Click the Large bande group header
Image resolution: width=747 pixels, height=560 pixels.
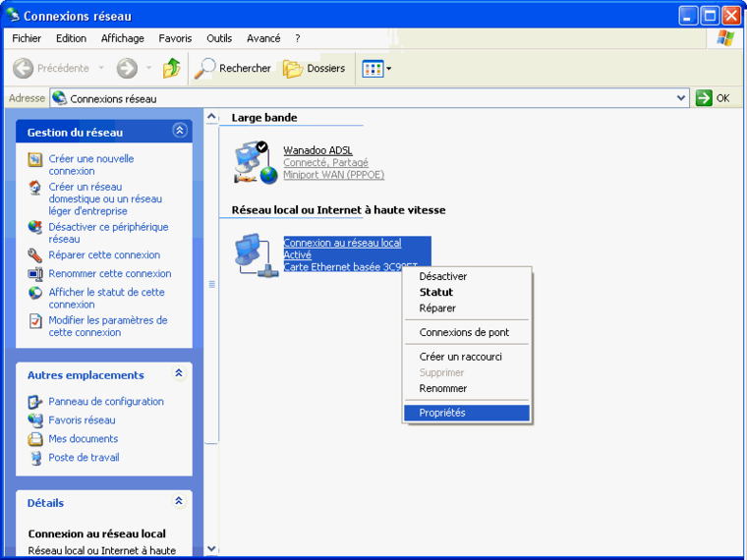tap(264, 118)
